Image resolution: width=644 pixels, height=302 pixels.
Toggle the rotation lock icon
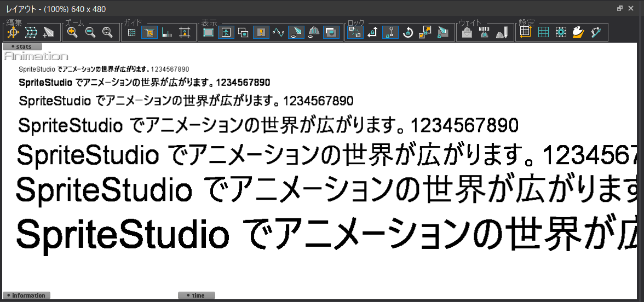point(407,32)
